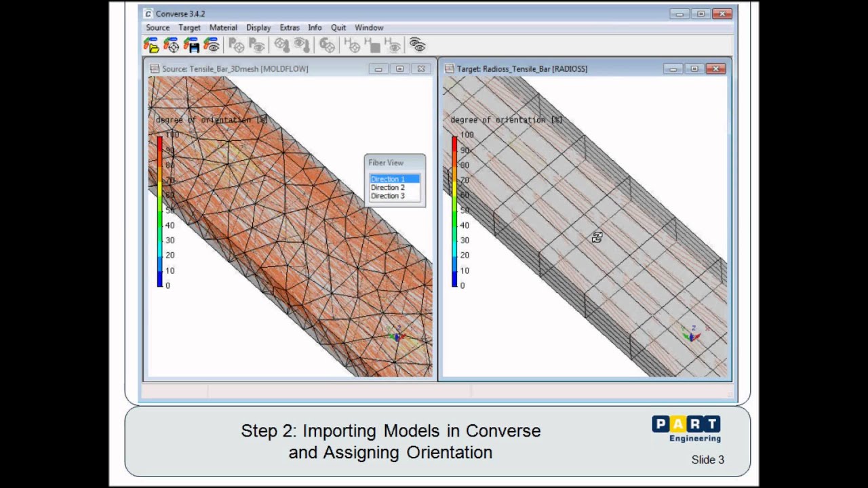
Task: Click the Source window title bar text
Action: point(235,69)
